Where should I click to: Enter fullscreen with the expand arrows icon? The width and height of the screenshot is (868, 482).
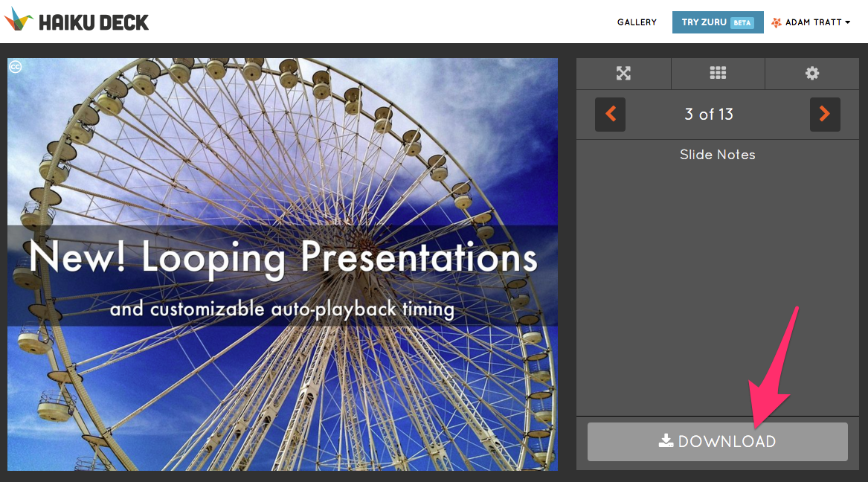click(x=623, y=73)
